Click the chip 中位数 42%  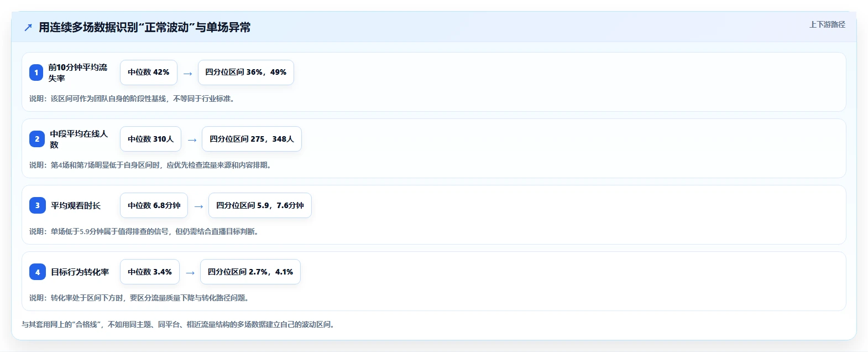[x=149, y=73]
